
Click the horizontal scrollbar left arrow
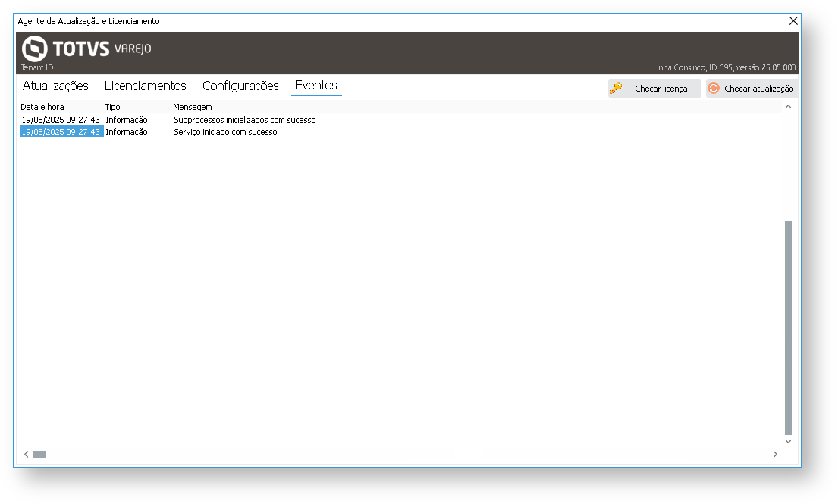(x=27, y=454)
